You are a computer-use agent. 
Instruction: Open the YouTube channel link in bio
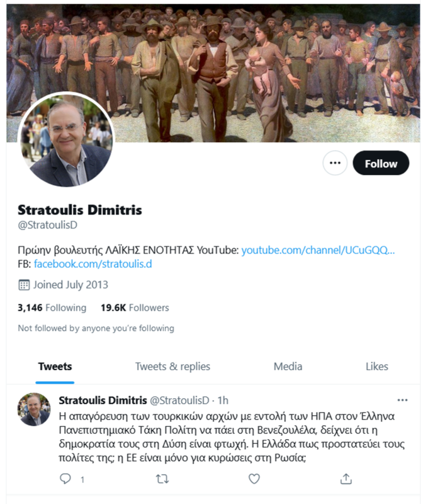tap(318, 250)
